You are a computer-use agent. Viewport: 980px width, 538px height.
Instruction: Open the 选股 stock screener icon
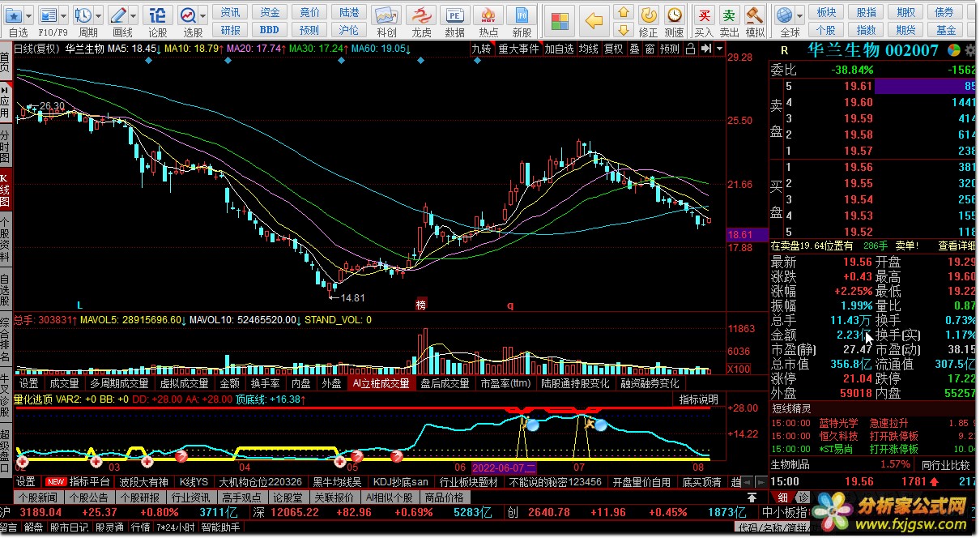189,15
